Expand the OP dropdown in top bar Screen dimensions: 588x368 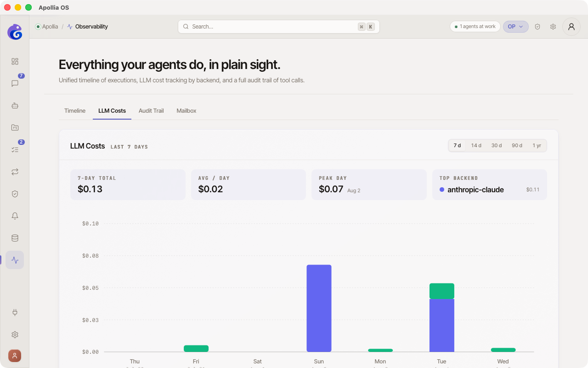tap(516, 27)
